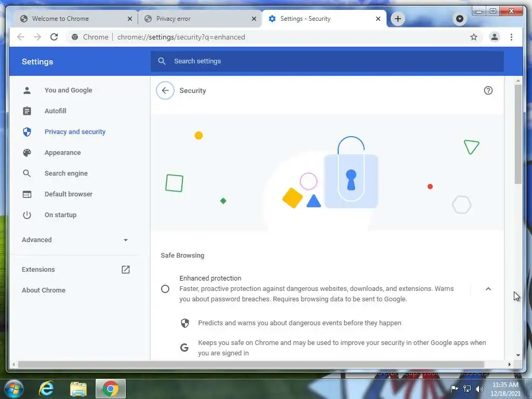
Task: Open On startup settings
Action: coord(60,215)
